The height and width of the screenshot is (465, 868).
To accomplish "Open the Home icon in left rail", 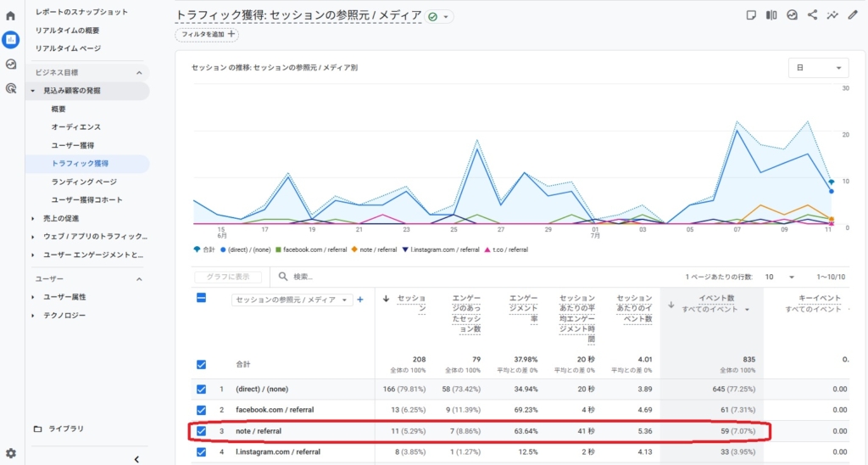I will click(x=10, y=15).
